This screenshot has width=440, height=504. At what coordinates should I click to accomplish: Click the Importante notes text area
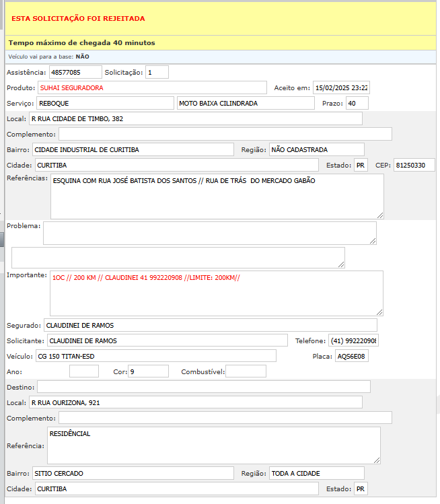click(216, 293)
